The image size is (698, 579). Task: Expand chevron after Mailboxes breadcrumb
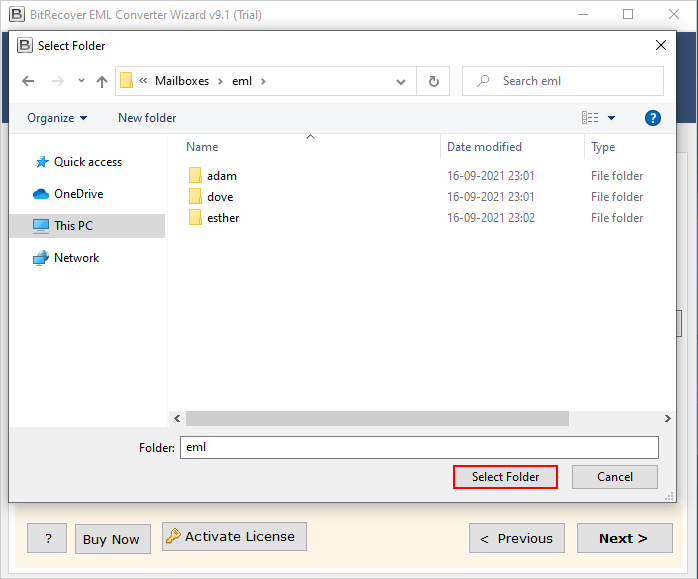pos(220,81)
